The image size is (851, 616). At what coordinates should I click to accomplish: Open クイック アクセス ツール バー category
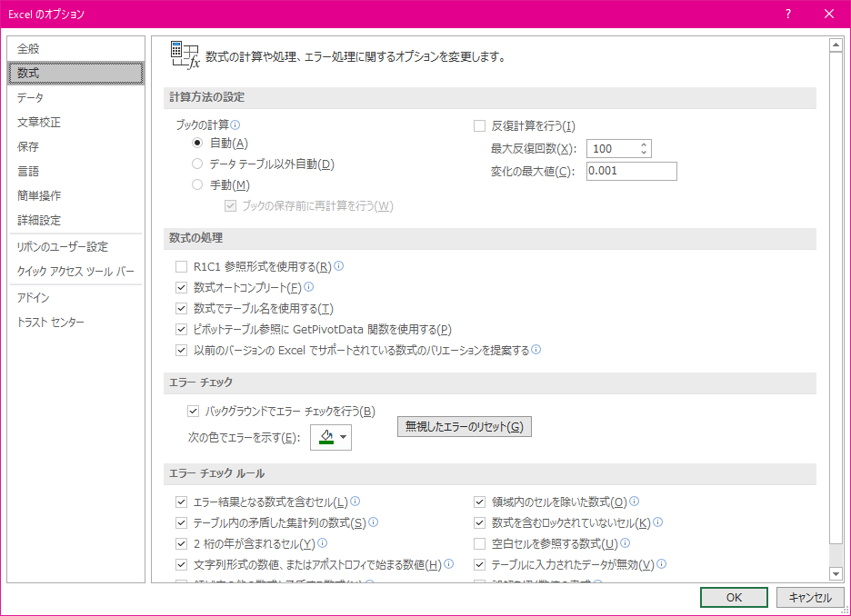point(76,271)
